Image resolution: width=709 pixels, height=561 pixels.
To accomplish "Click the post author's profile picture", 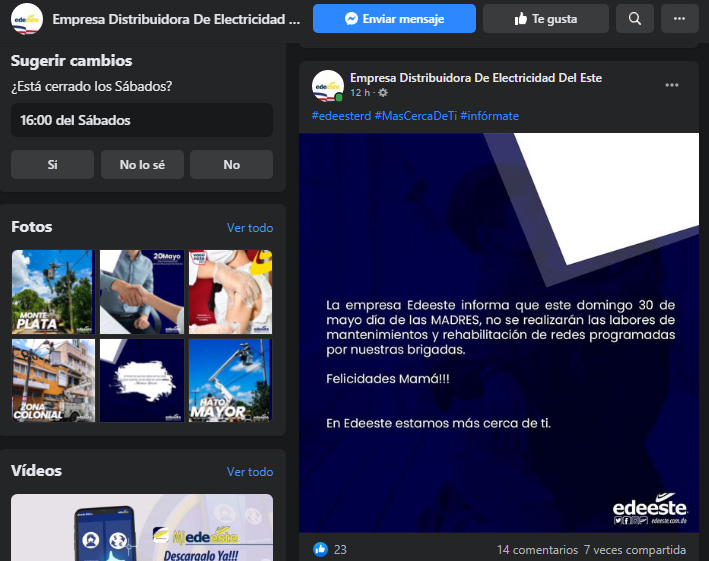I will click(328, 87).
